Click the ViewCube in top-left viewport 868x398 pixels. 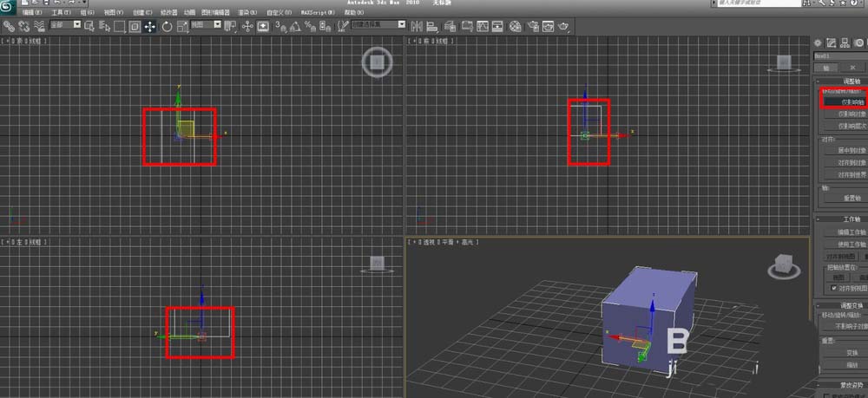coord(377,62)
